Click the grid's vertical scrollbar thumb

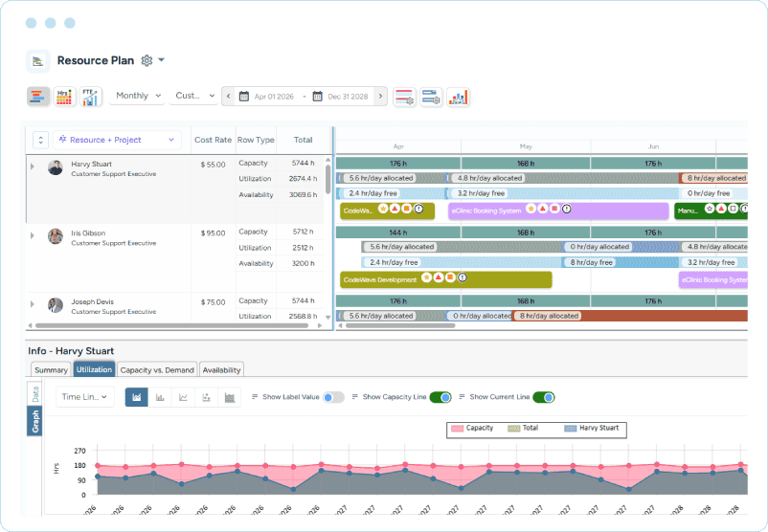[328, 179]
